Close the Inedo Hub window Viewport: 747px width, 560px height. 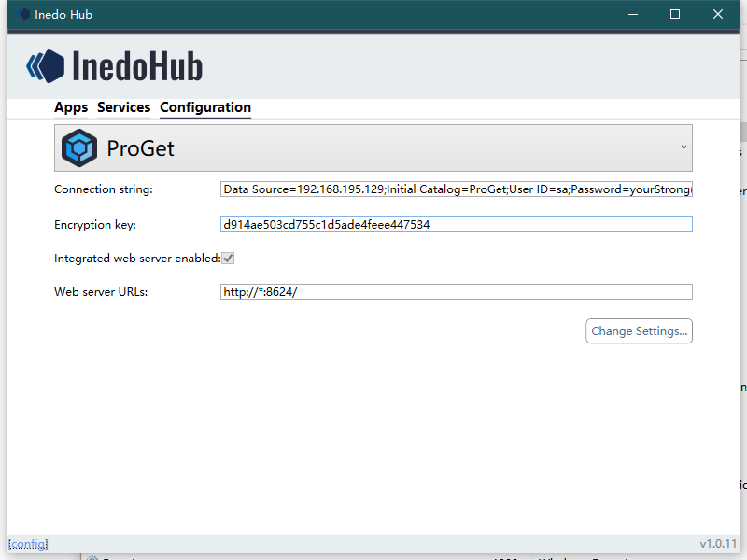[718, 14]
